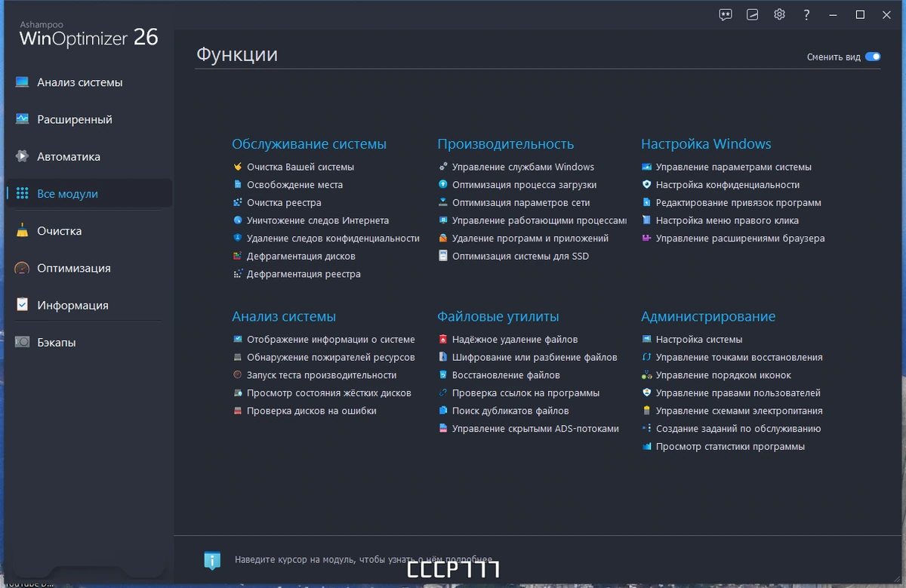Image resolution: width=906 pixels, height=588 pixels.
Task: Click the icon for Оптимизация процесса загрузки
Action: click(443, 184)
